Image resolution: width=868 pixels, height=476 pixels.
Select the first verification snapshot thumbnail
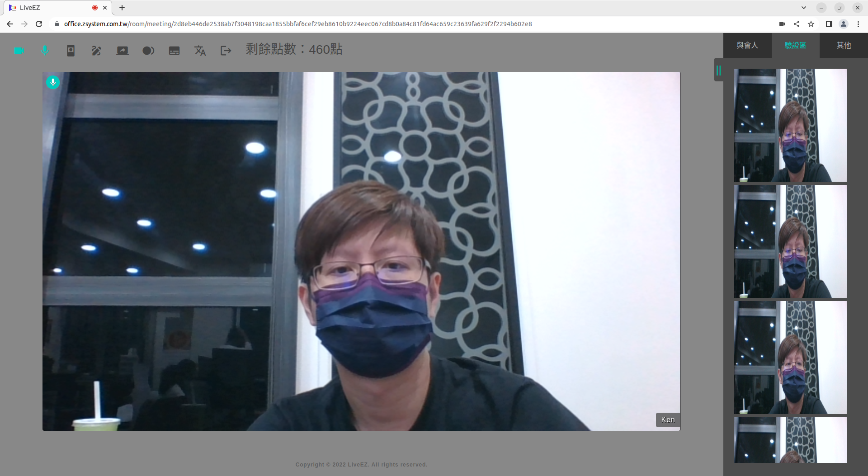click(x=791, y=125)
